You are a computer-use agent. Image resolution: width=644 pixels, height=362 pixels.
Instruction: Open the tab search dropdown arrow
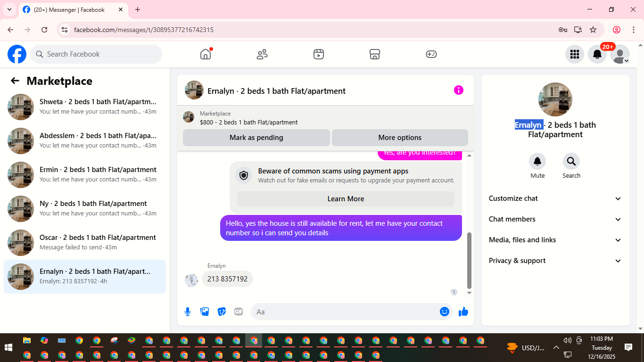pyautogui.click(x=9, y=9)
